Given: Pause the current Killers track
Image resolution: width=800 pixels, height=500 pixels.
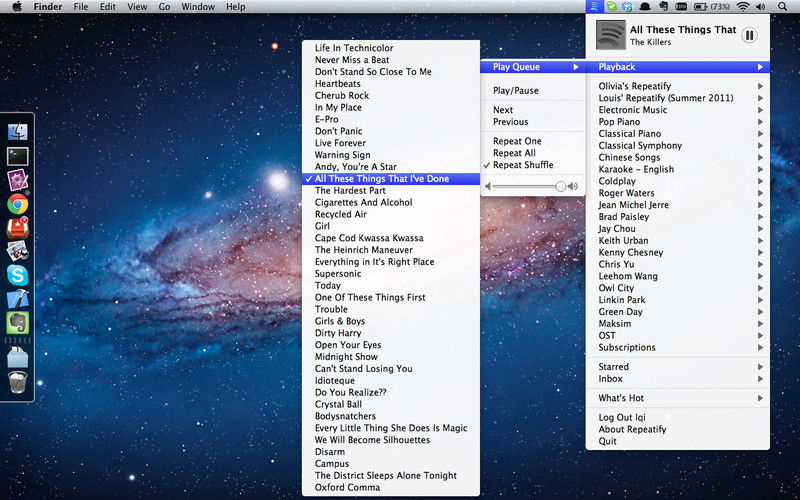Looking at the screenshot, I should point(749,35).
